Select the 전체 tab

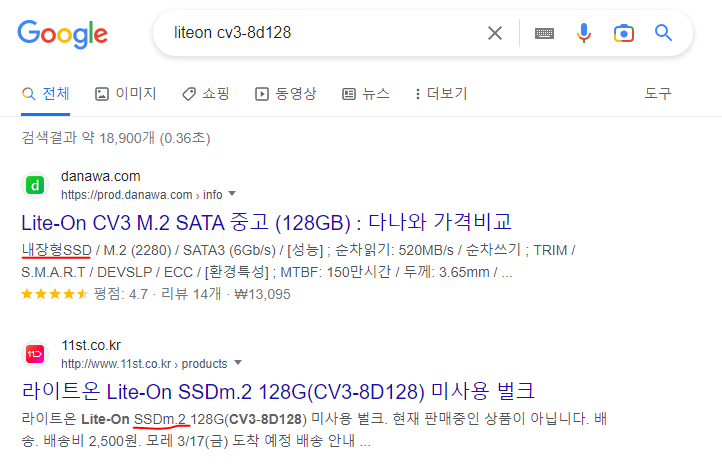46,94
